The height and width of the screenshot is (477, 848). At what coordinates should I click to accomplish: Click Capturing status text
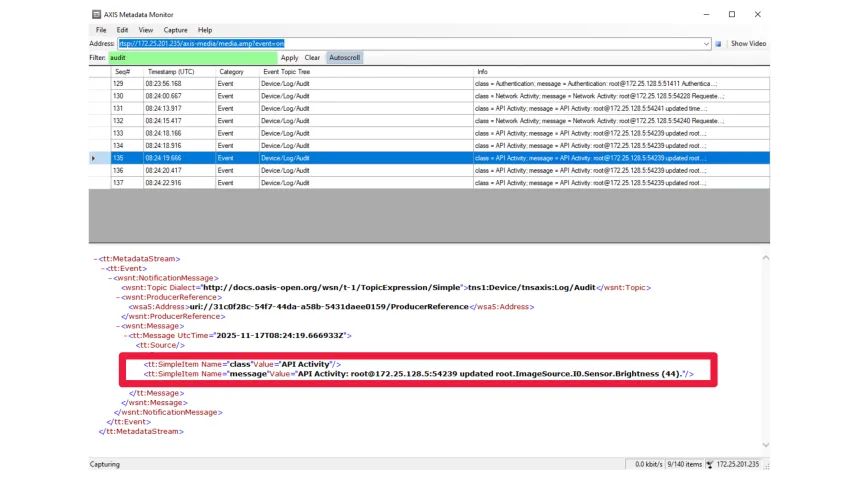(x=105, y=465)
